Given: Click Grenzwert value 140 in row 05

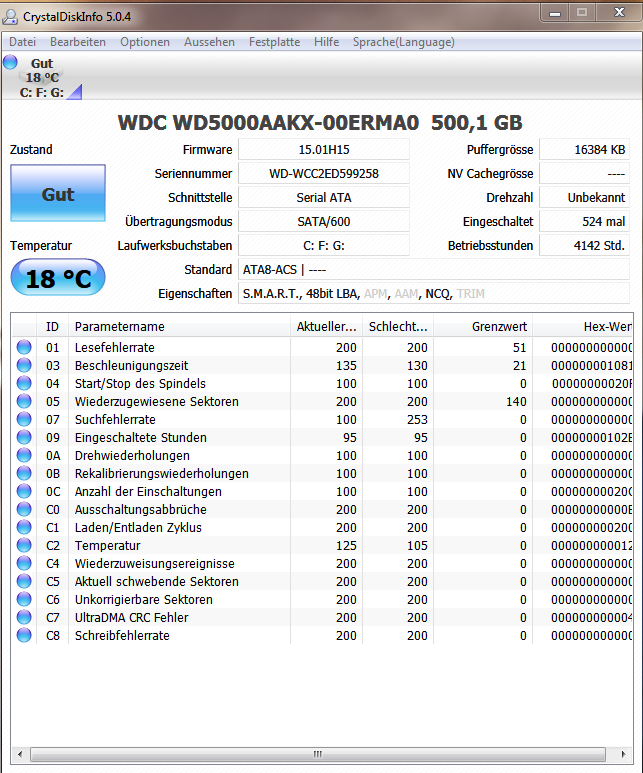Looking at the screenshot, I should pyautogui.click(x=516, y=402).
